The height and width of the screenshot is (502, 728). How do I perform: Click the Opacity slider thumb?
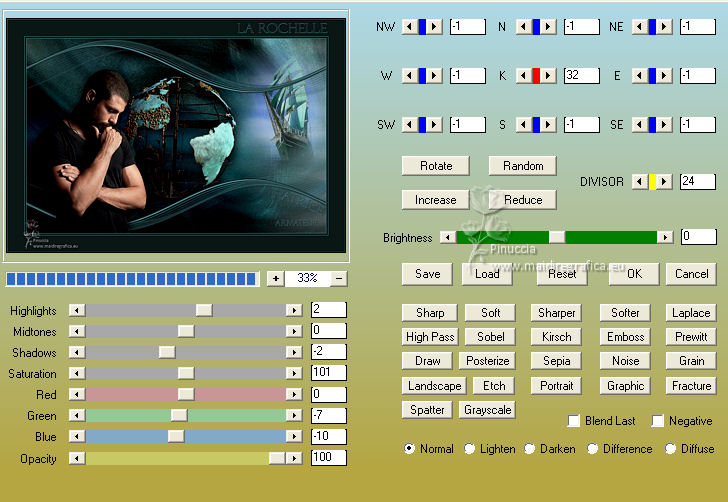pos(277,458)
